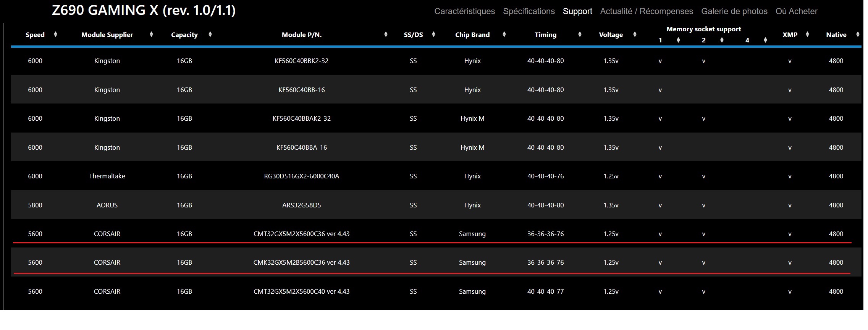Screen dimensions: 868x330
Task: Click the Où Acheter link
Action: 796,11
